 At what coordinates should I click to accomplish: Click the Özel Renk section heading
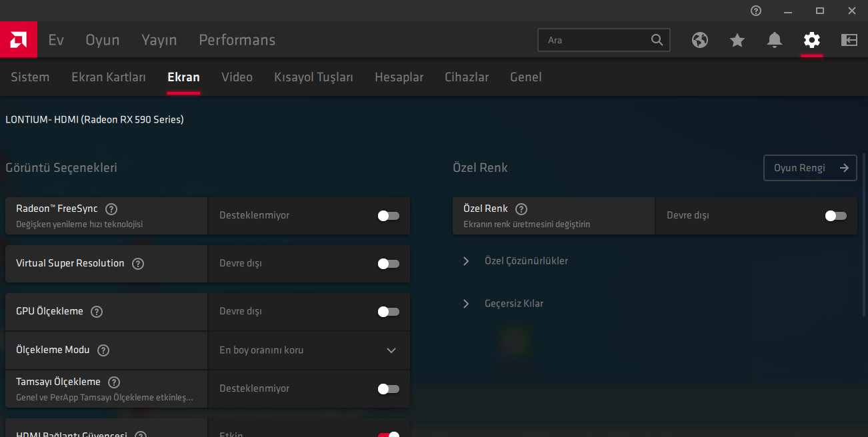click(480, 168)
